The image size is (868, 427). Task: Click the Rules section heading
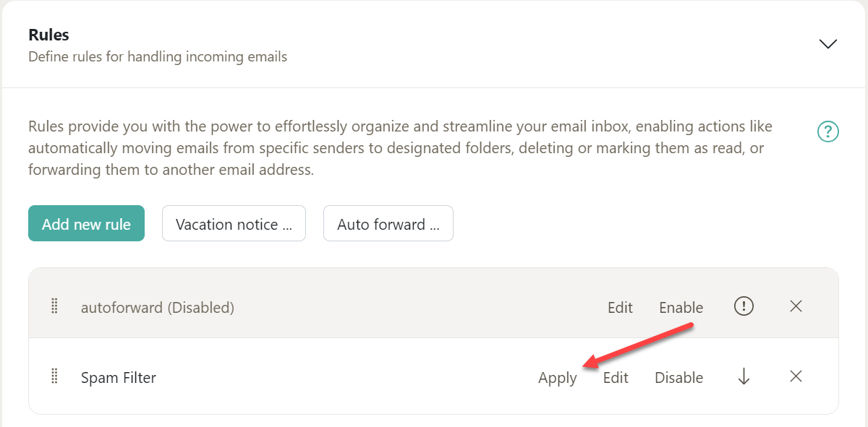click(48, 35)
